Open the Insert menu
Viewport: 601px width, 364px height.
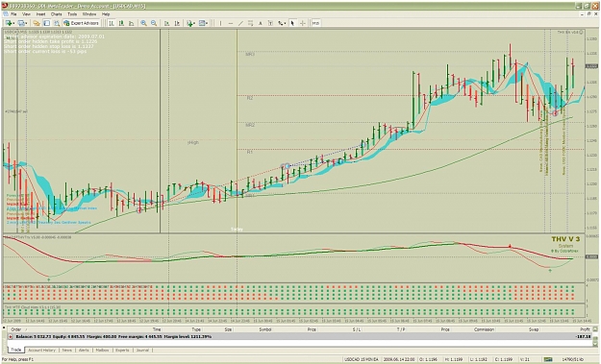tap(40, 14)
